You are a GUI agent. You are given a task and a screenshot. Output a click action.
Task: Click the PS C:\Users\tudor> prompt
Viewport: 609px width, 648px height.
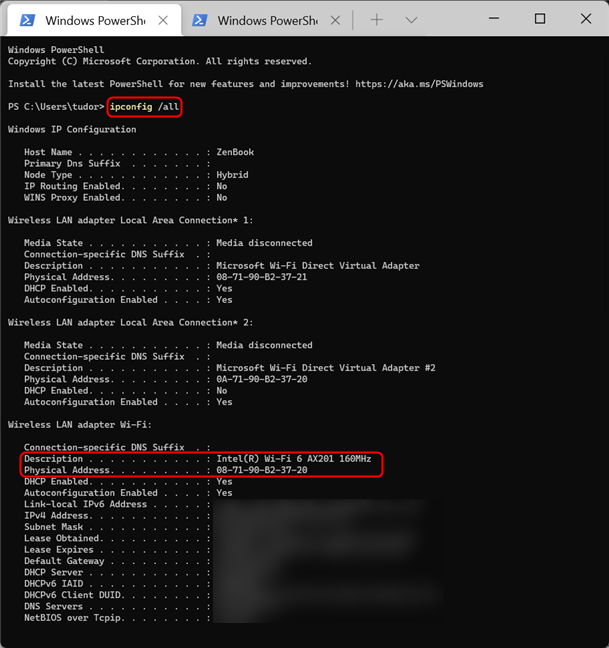click(x=56, y=107)
